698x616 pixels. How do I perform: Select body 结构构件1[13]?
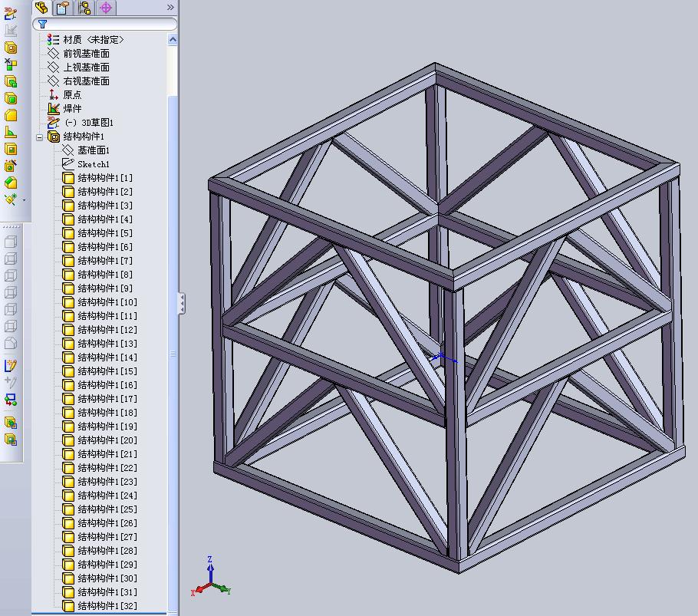coord(107,344)
